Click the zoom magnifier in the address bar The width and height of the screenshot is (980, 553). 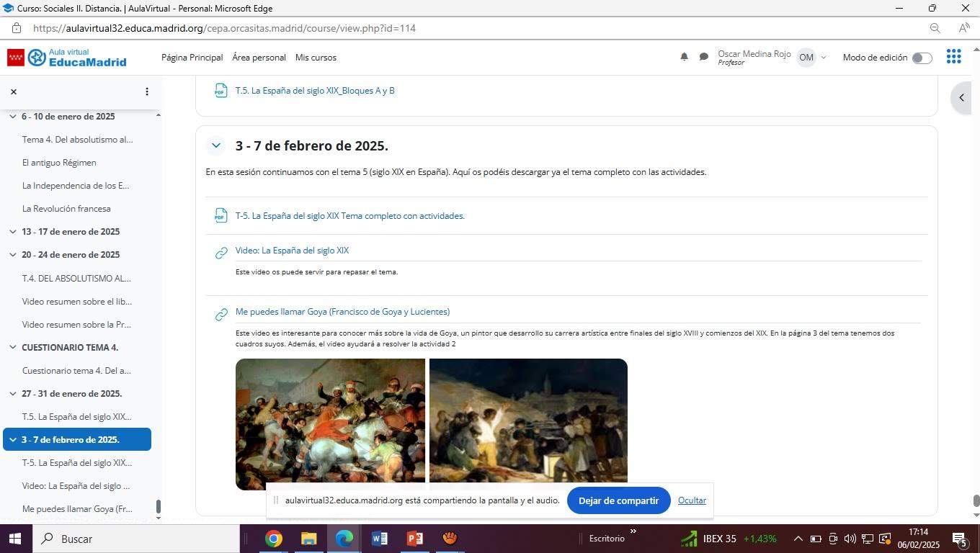point(935,28)
